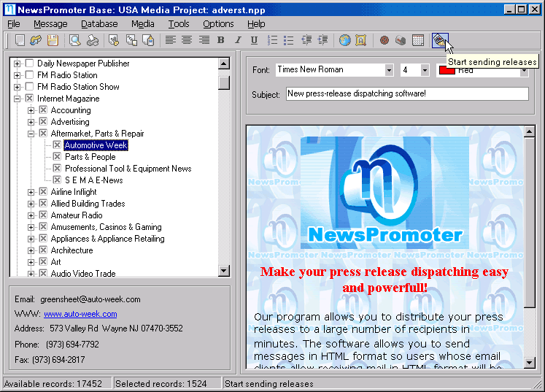Viewport: 545px width, 392px height.
Task: Click the insert picture frame icon
Action: [361, 40]
